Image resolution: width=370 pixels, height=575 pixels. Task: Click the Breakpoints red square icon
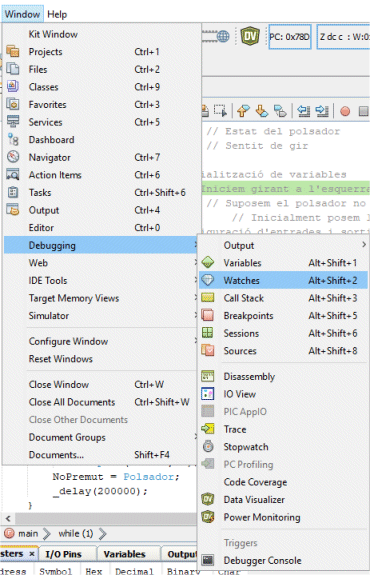[x=208, y=315]
